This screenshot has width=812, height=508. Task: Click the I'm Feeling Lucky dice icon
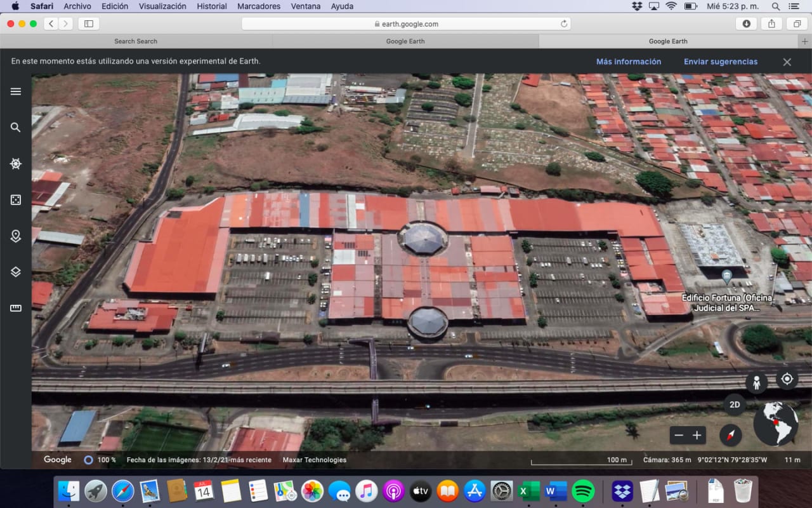16,200
